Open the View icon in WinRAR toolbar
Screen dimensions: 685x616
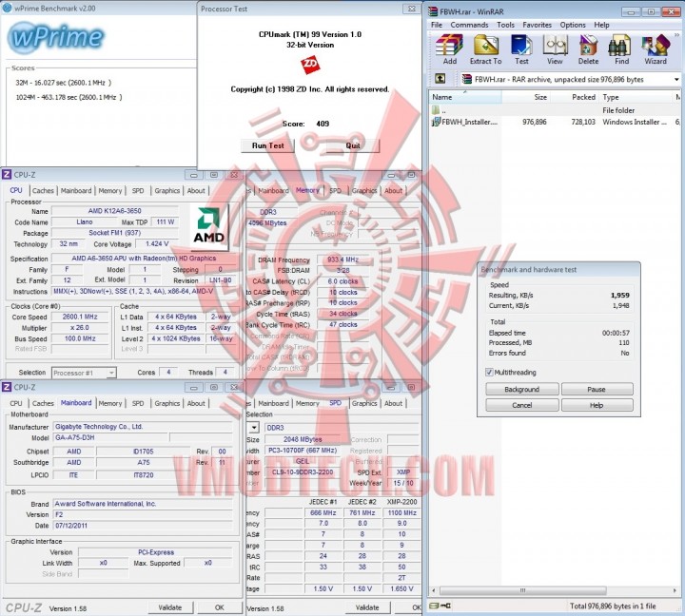(555, 46)
